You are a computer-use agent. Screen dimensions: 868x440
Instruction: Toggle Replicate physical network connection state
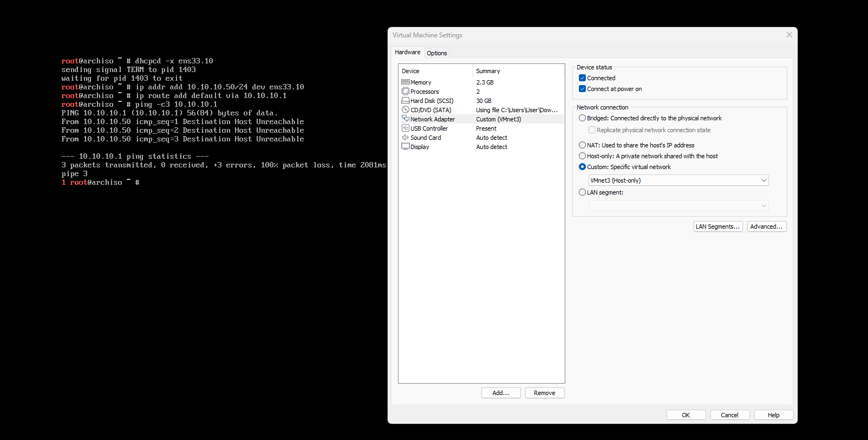592,130
